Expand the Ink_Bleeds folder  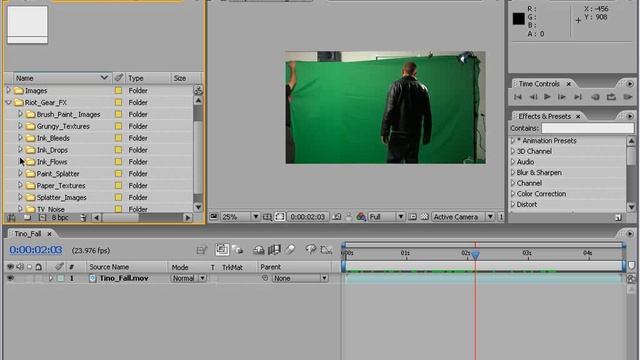click(20, 138)
